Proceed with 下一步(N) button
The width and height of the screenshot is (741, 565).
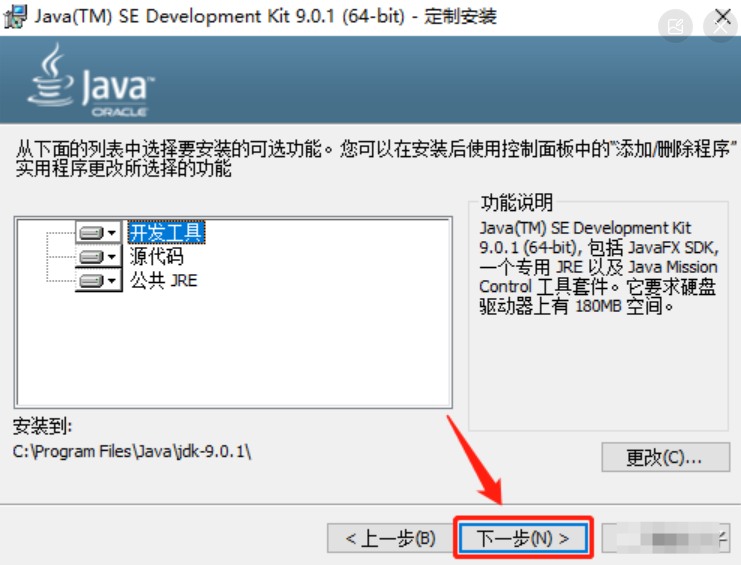click(x=523, y=538)
